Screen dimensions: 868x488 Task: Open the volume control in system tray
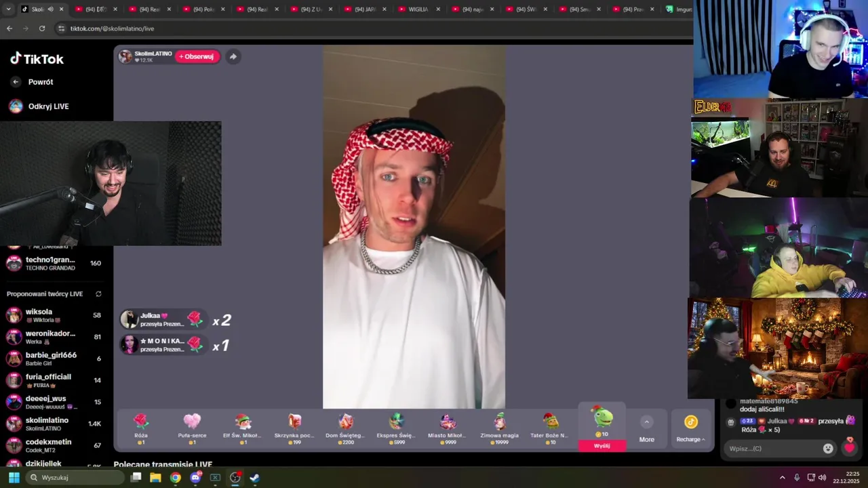tap(822, 478)
